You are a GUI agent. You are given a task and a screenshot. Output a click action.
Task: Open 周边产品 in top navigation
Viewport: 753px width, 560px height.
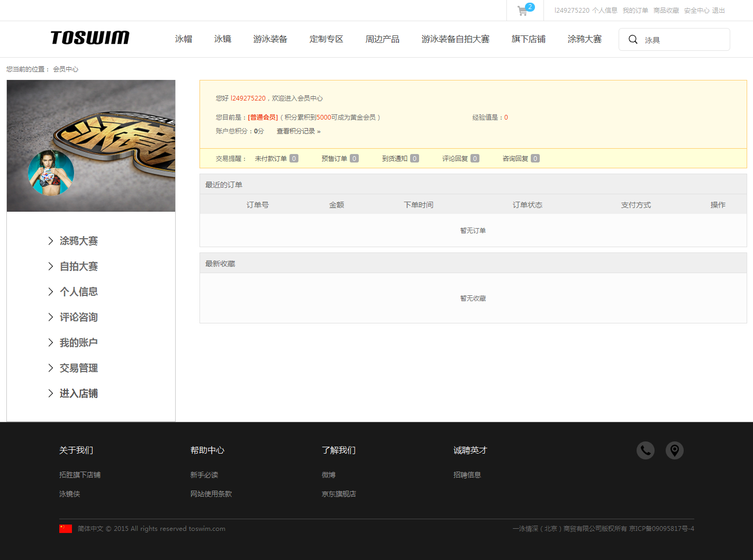383,39
